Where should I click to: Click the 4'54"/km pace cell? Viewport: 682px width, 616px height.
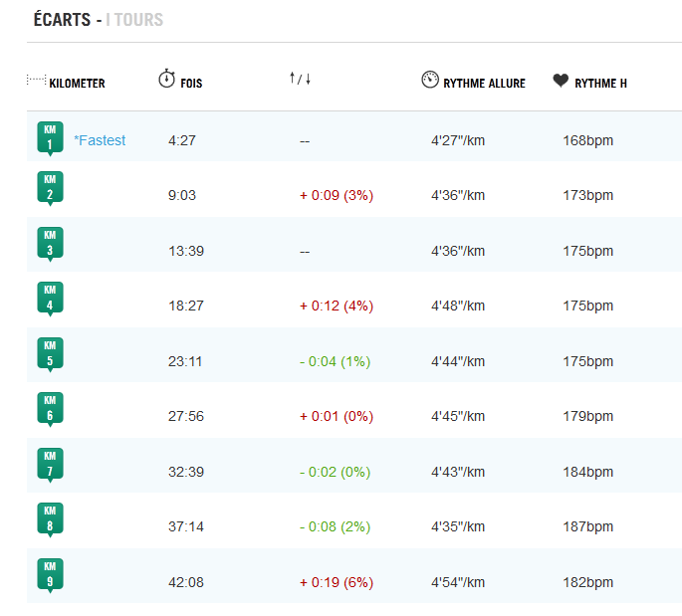[458, 582]
